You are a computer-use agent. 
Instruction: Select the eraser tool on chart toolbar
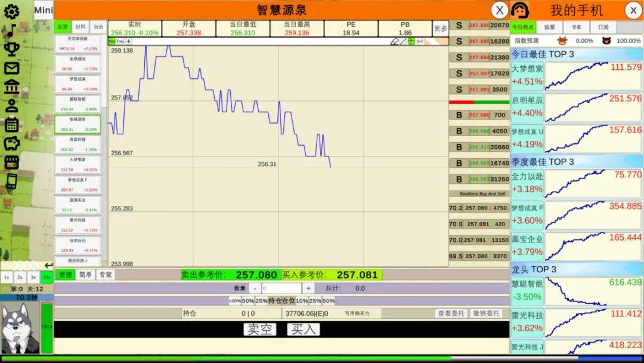click(x=394, y=41)
